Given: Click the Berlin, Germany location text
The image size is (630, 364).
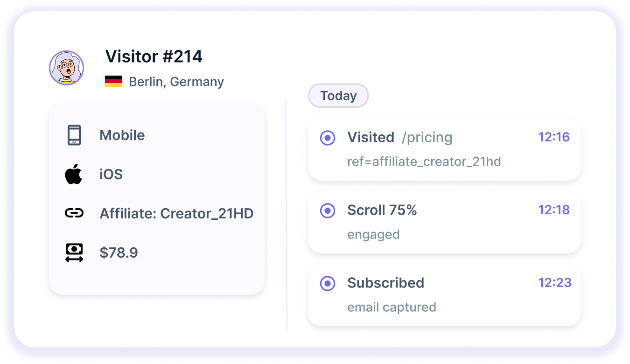Looking at the screenshot, I should click(x=176, y=82).
